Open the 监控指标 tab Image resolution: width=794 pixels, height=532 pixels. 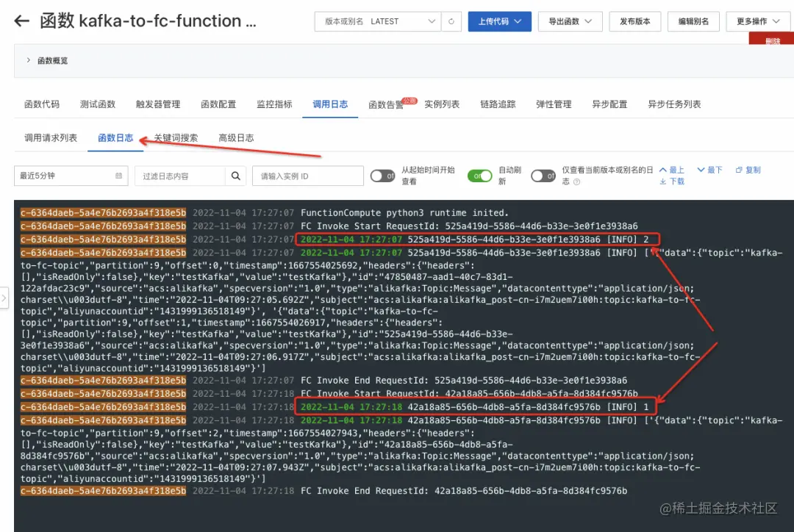click(274, 104)
